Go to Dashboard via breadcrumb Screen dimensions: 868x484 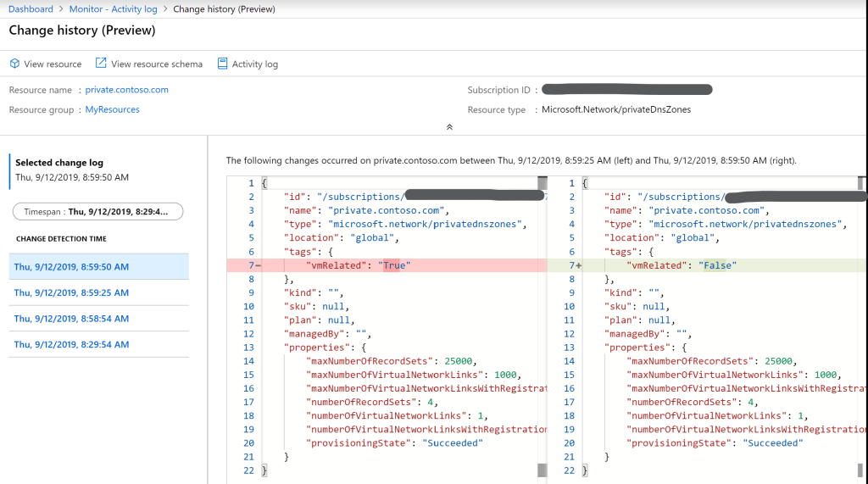31,9
